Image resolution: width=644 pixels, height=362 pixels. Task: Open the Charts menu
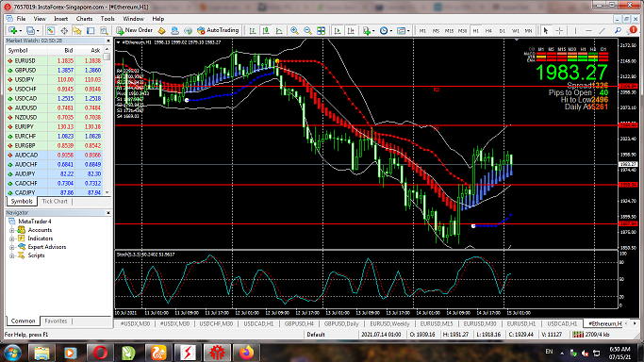pos(84,19)
